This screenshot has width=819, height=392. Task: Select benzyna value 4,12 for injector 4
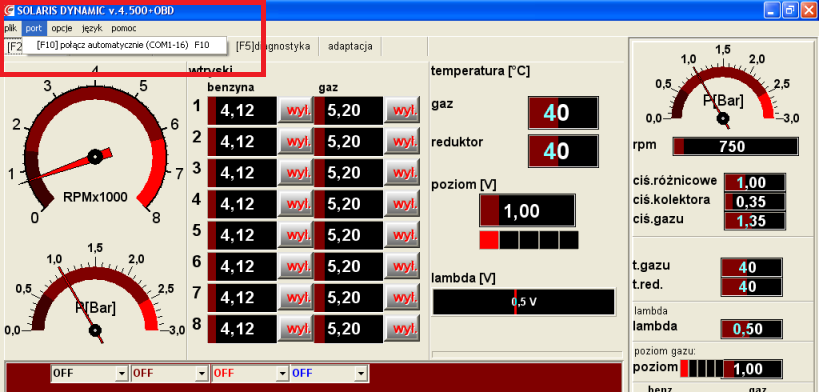242,204
